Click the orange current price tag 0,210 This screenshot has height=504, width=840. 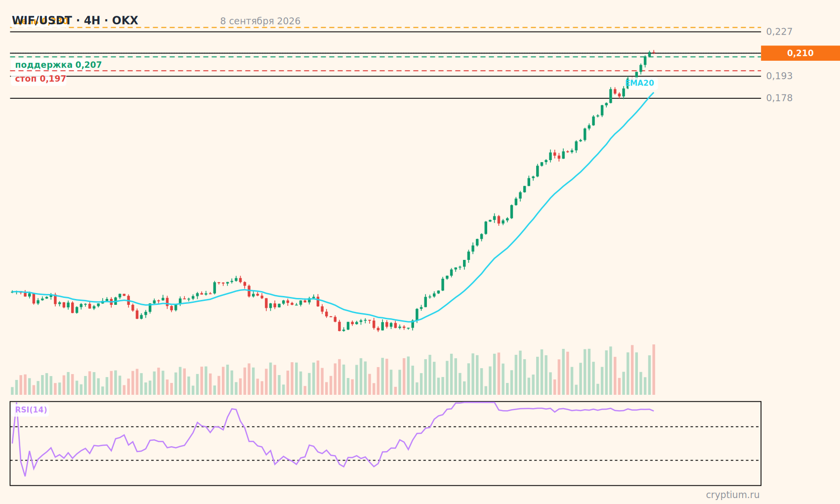click(800, 53)
